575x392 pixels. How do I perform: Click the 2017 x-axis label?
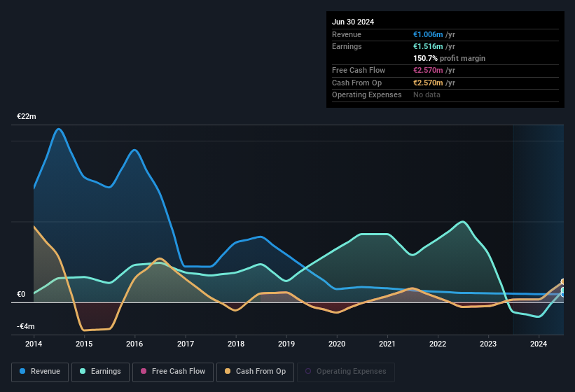tap(186, 344)
